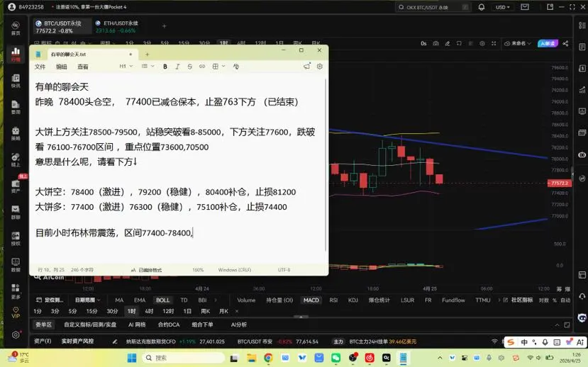Collapse the bottom order panel chevron
The image size is (588, 367).
[x=557, y=324]
